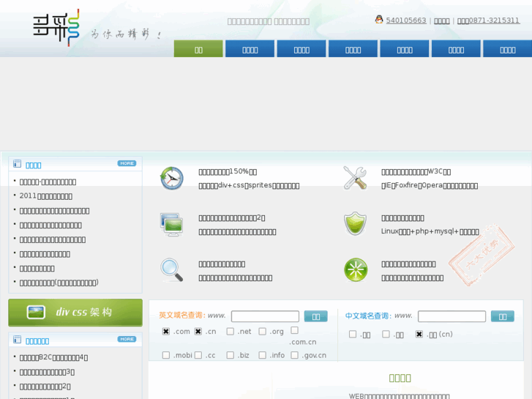Open the green home navigation tab
Viewport: 532px width, 399px height.
tap(198, 48)
